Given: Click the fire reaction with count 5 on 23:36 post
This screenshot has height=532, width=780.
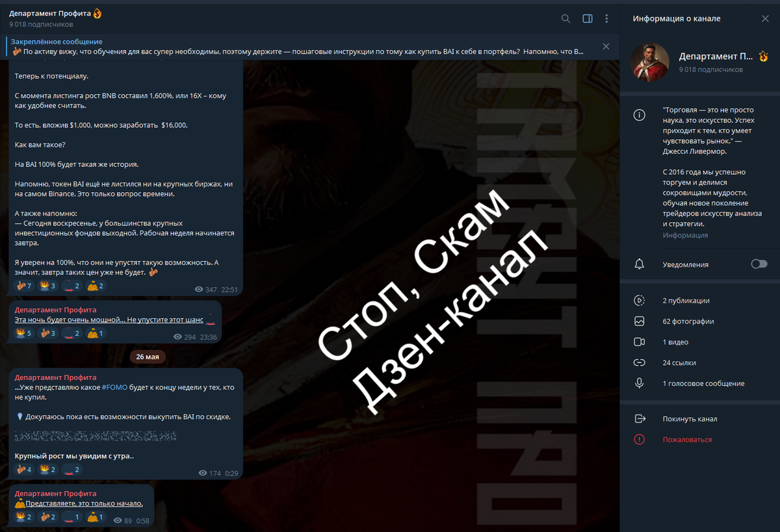Looking at the screenshot, I should 25,333.
